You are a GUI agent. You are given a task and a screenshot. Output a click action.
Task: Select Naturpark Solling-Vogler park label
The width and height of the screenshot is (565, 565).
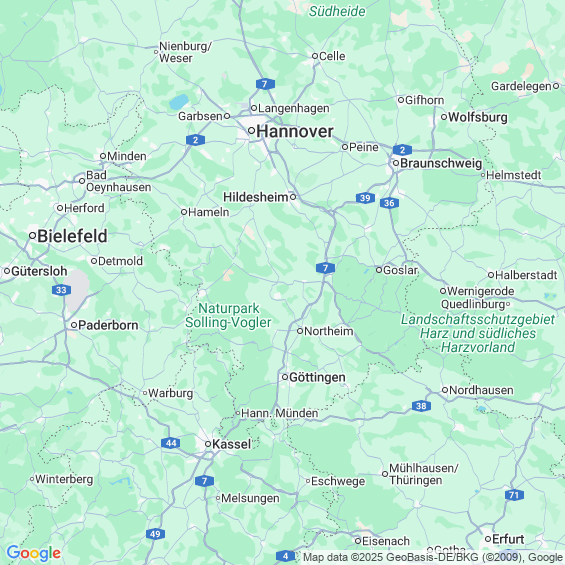[228, 315]
